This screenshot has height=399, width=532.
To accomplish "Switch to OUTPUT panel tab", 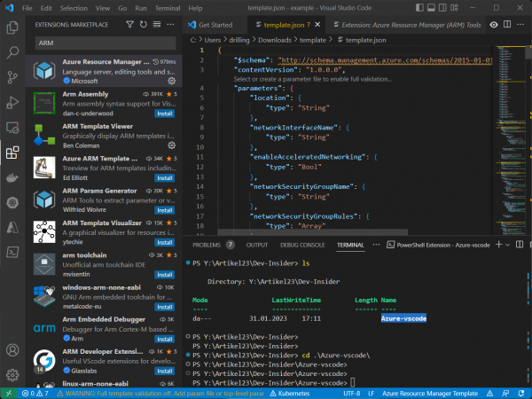I will click(257, 245).
